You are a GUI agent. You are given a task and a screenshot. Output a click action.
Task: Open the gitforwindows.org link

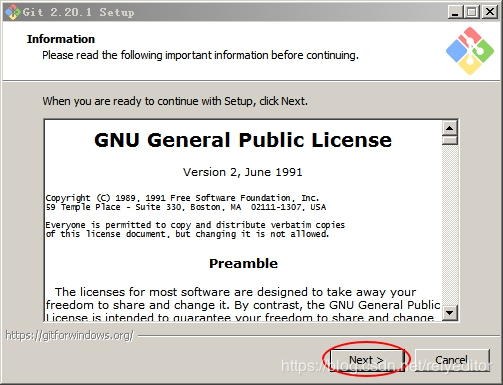pos(69,335)
